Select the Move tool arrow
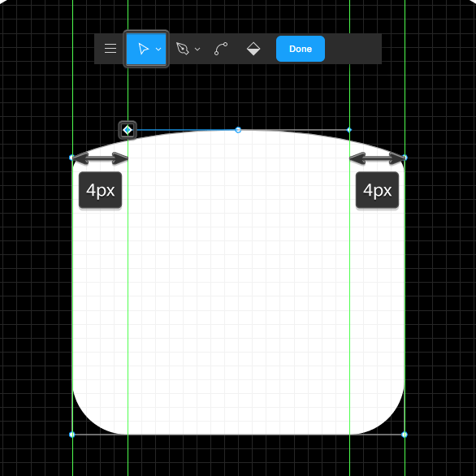The width and height of the screenshot is (476, 476). (143, 49)
